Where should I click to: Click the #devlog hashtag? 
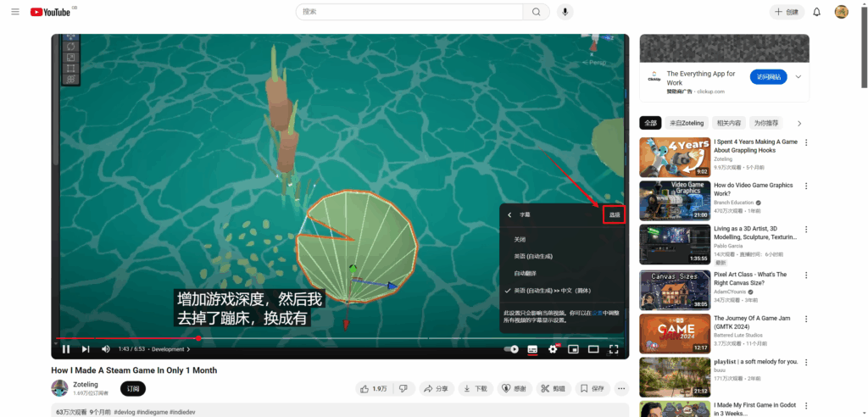click(x=125, y=413)
